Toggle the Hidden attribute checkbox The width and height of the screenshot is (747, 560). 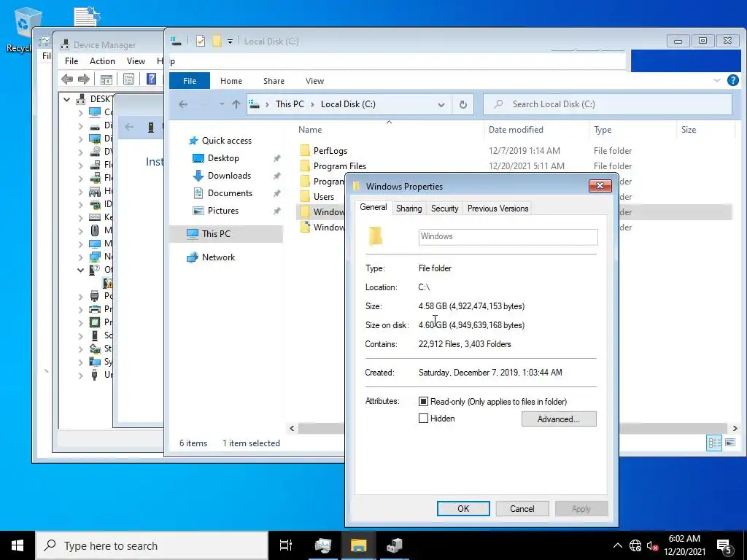[x=423, y=419]
